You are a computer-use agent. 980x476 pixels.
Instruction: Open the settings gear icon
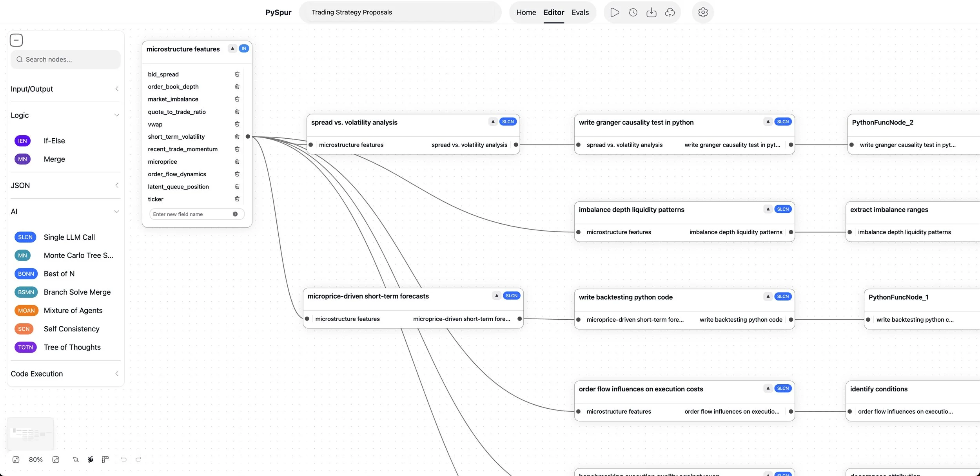pos(703,13)
